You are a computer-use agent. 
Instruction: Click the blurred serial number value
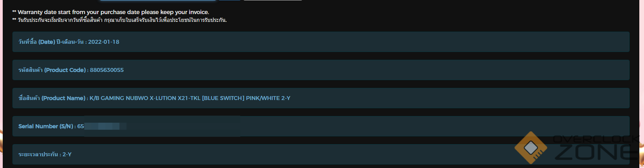[105, 126]
